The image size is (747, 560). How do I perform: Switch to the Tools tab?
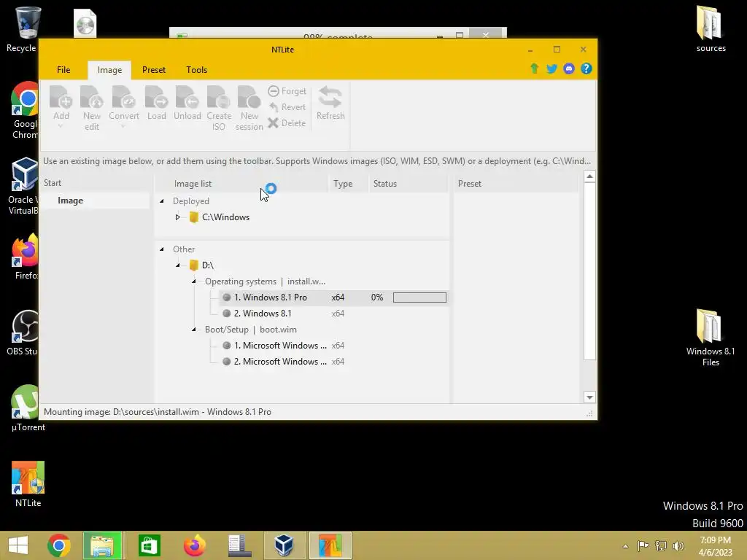click(197, 70)
